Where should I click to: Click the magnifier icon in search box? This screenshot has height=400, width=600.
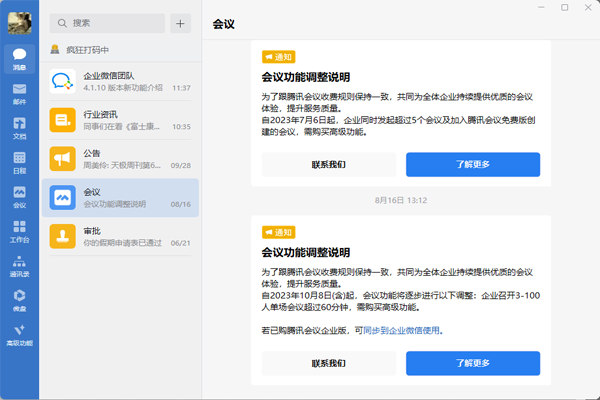pos(62,23)
